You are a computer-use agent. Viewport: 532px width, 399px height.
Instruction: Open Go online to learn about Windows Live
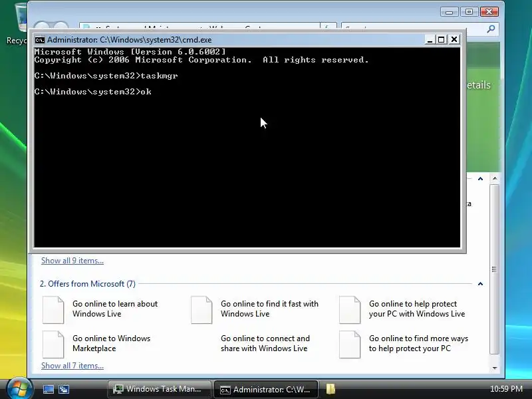(115, 309)
